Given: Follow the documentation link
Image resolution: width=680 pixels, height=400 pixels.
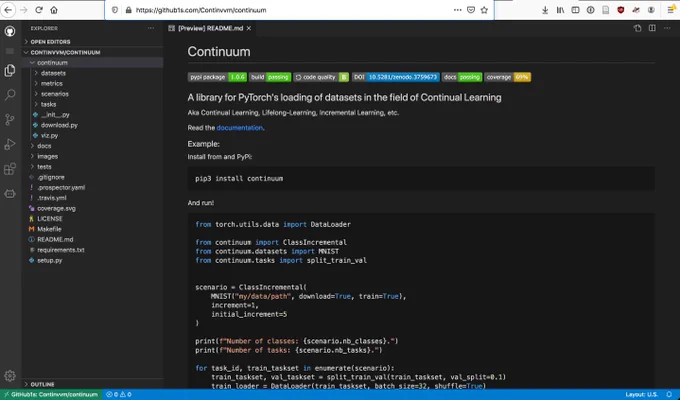Looking at the screenshot, I should pos(239,128).
